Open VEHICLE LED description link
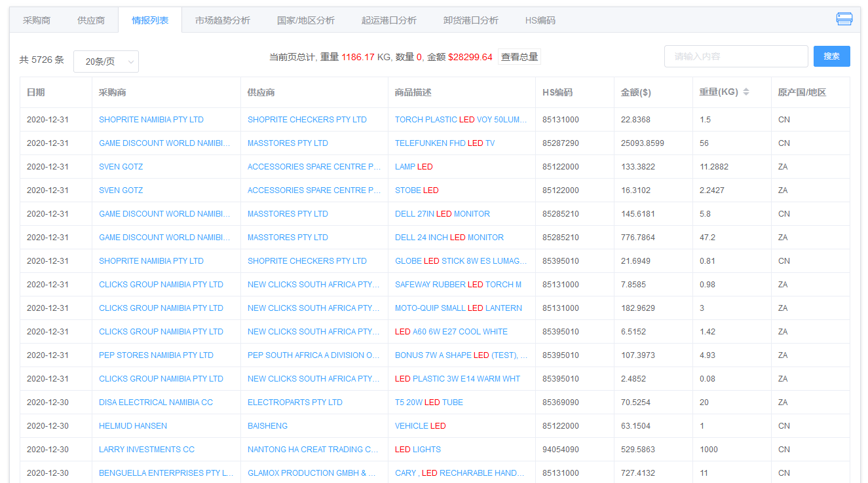This screenshot has width=868, height=483. click(x=421, y=426)
